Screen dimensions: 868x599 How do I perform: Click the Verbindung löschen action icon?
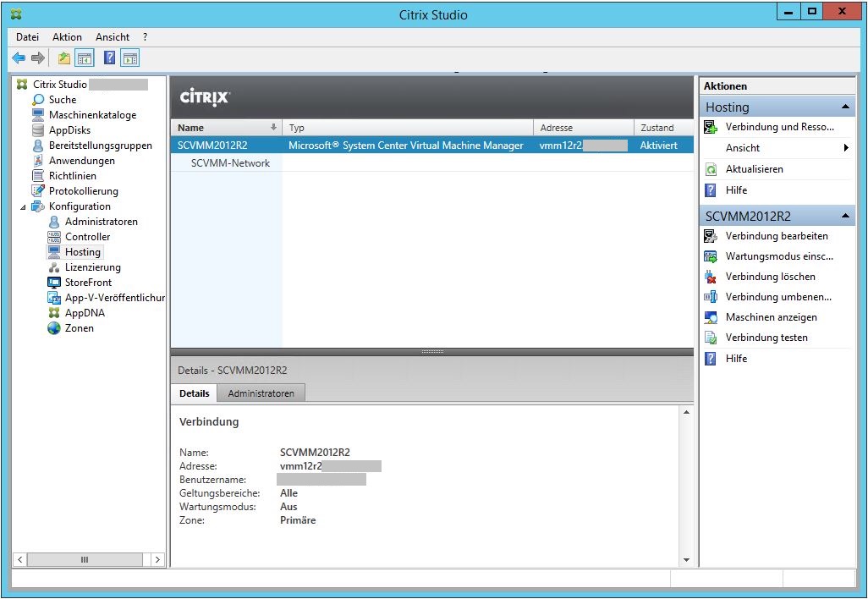pos(711,277)
